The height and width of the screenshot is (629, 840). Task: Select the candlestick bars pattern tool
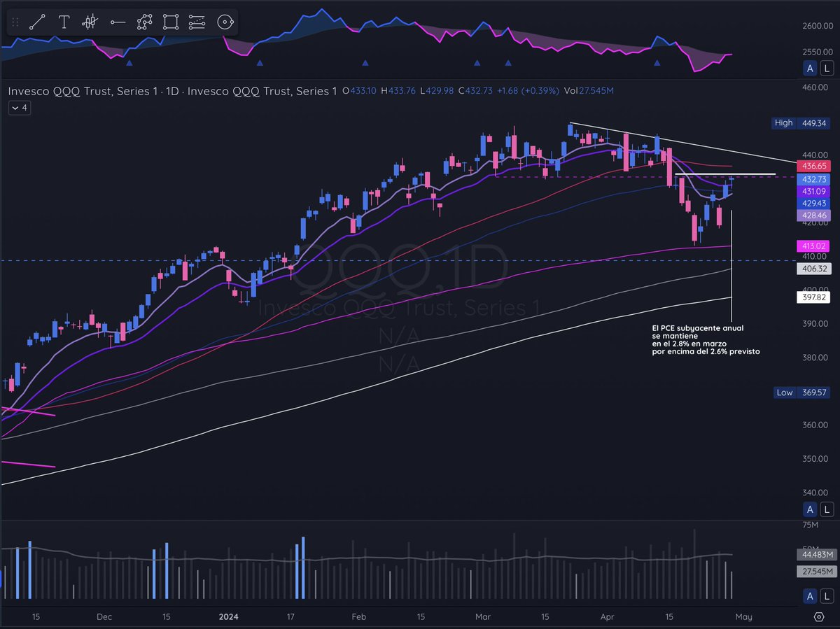coord(90,22)
